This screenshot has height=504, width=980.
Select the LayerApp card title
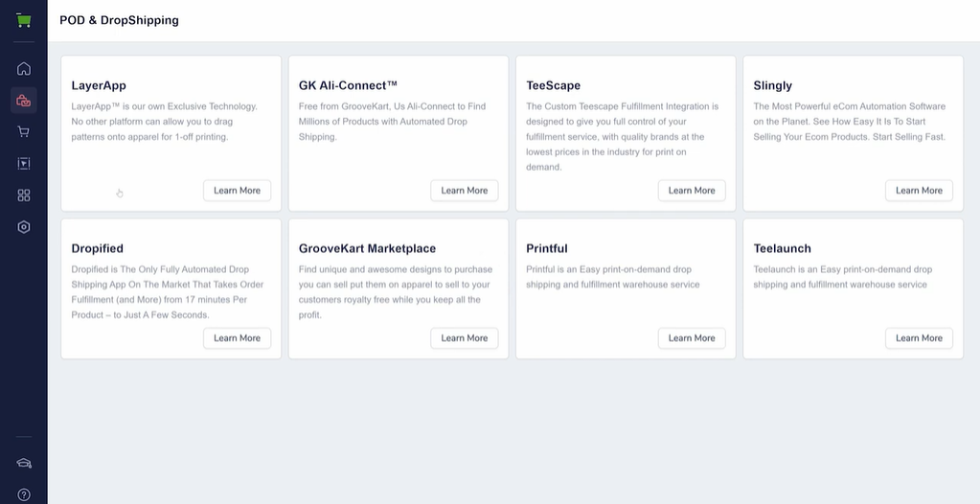pos(99,85)
